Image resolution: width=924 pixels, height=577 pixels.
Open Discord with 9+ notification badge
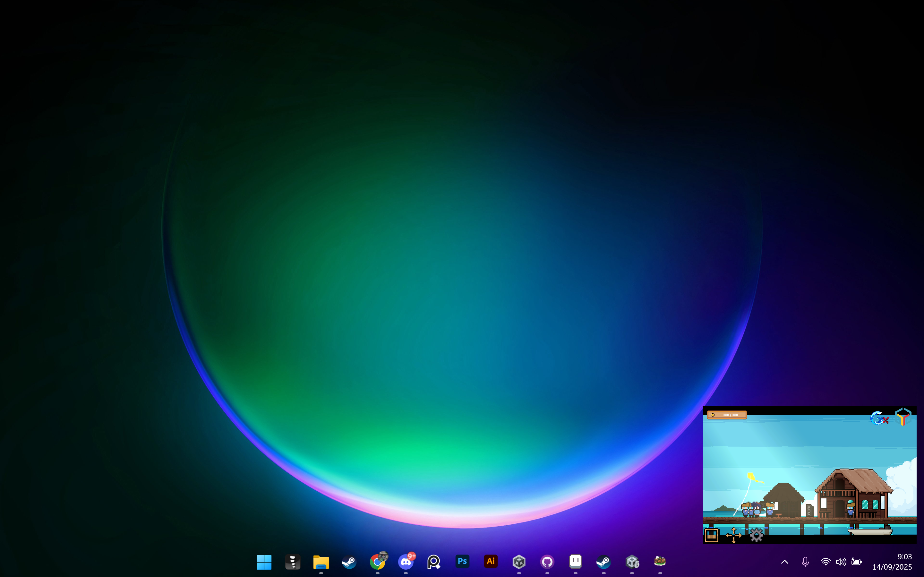[406, 561]
